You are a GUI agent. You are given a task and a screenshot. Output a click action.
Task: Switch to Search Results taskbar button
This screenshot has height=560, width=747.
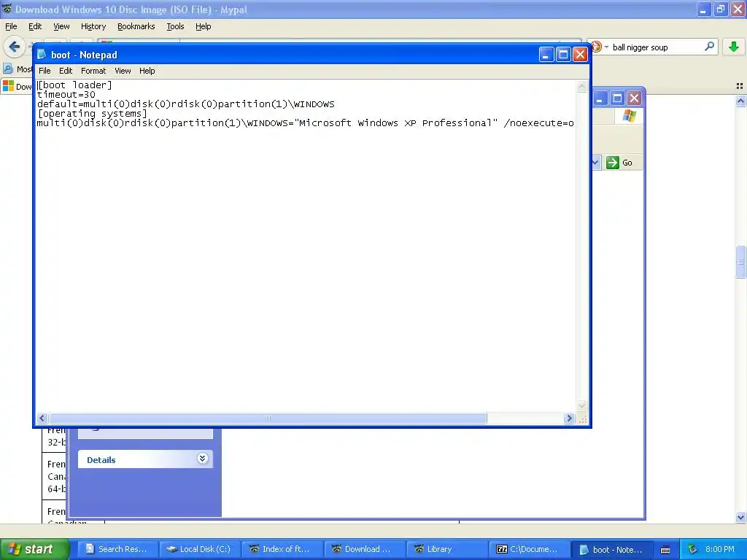[117, 549]
